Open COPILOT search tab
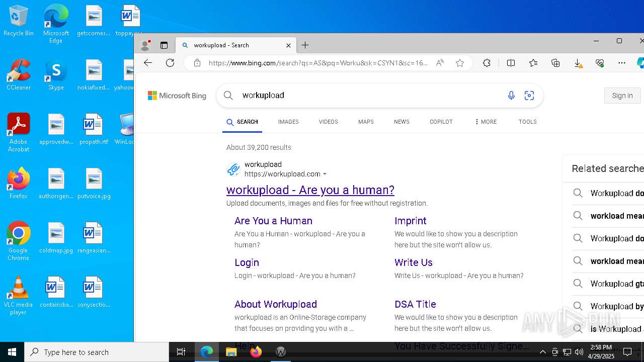Viewport: 644px width, 362px height. click(441, 122)
